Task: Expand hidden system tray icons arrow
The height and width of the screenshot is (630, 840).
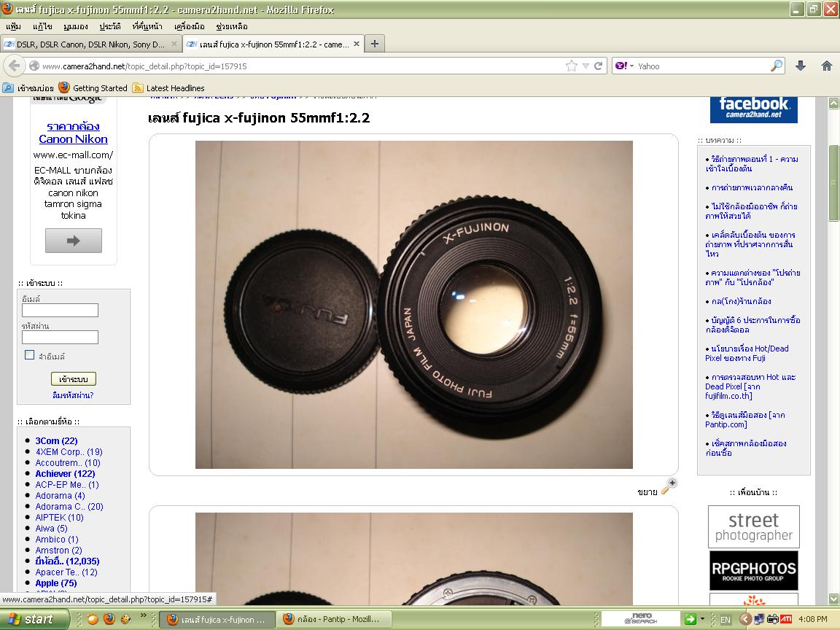Action: pyautogui.click(x=745, y=619)
